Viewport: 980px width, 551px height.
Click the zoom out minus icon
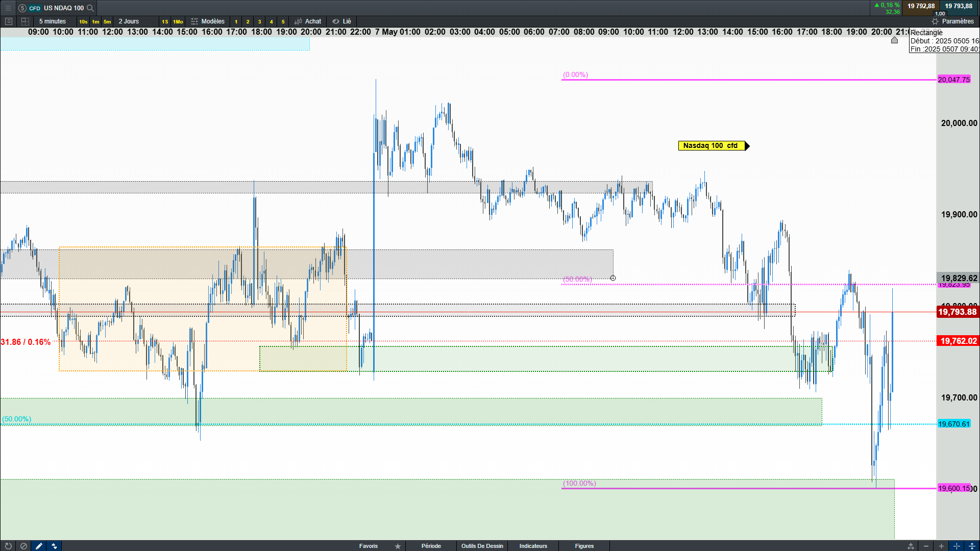[926, 546]
